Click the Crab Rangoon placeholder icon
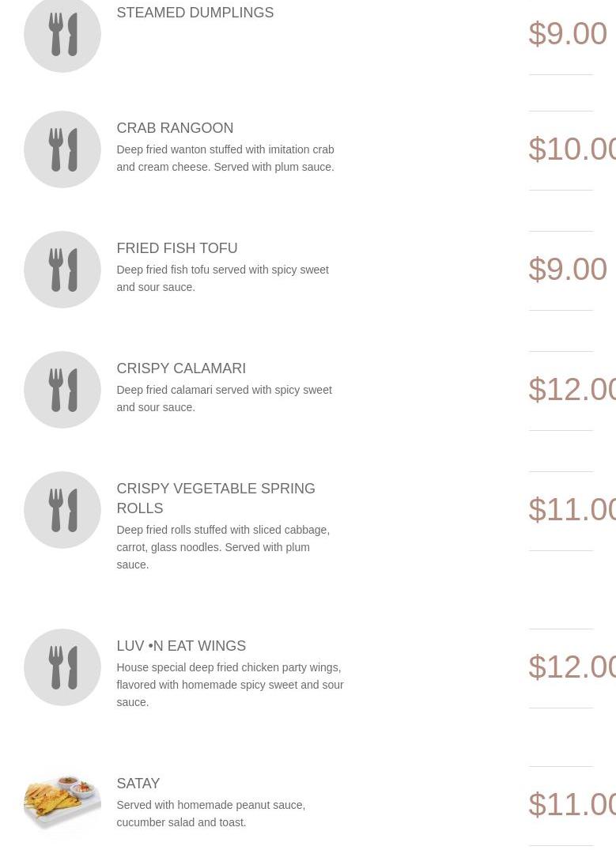 [x=62, y=149]
